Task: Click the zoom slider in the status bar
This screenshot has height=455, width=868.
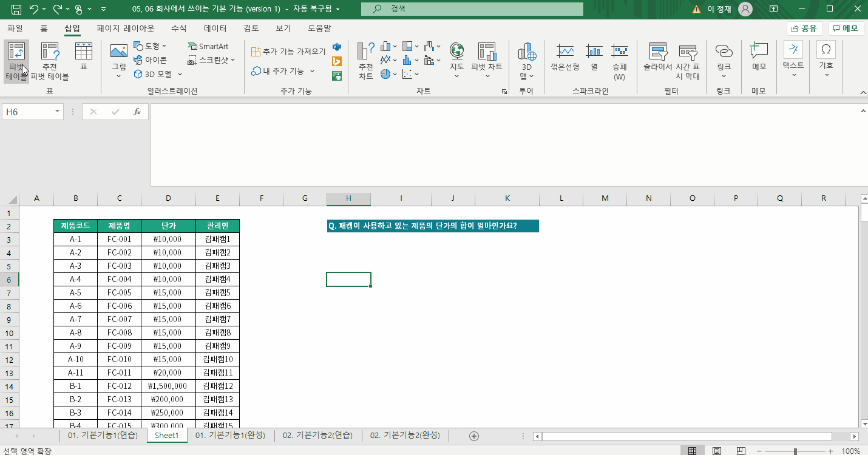Action: [x=796, y=451]
